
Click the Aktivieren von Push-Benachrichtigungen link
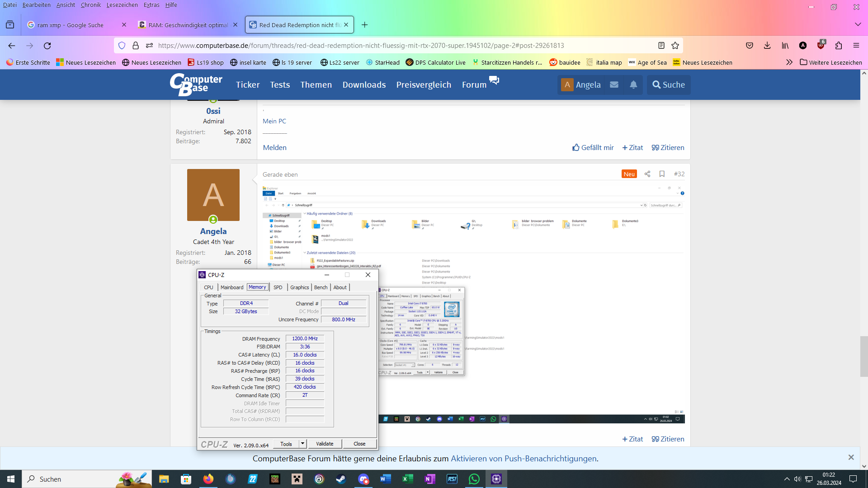pos(524,459)
